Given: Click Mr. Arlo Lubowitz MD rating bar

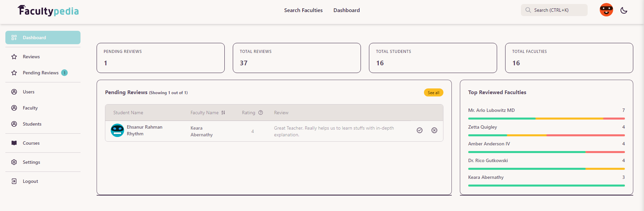Looking at the screenshot, I should click(546, 119).
